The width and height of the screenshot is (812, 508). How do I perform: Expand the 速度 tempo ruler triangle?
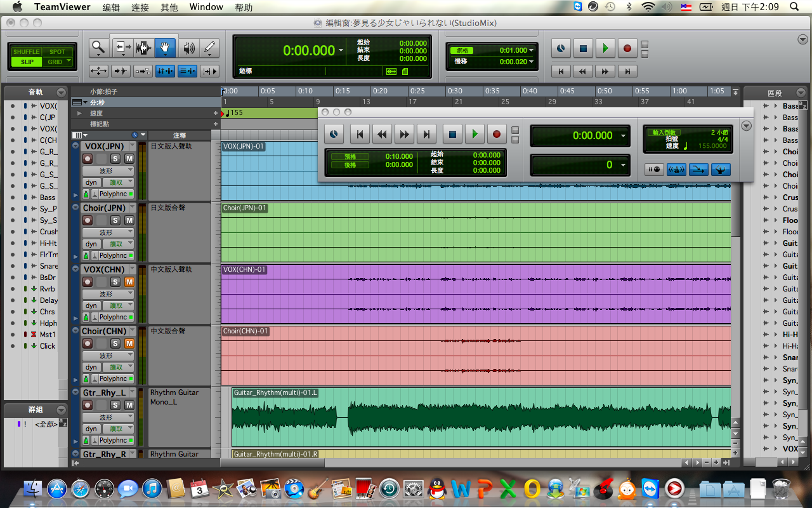pyautogui.click(x=79, y=113)
